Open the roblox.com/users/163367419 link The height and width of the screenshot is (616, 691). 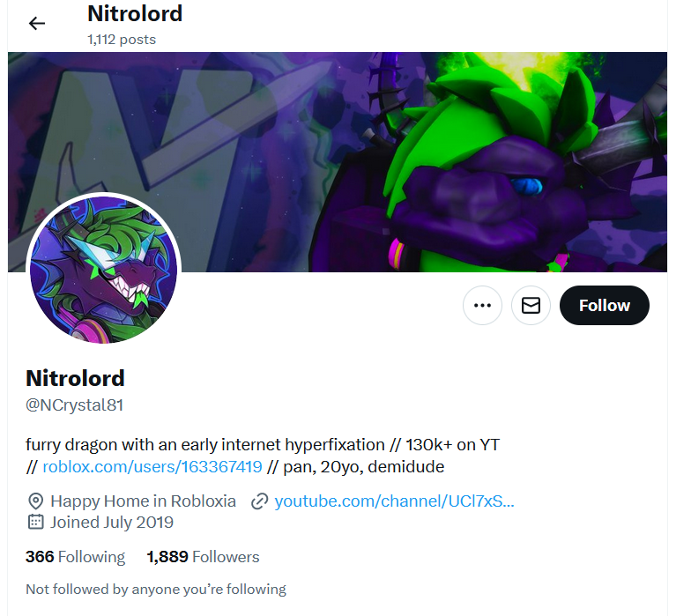click(152, 467)
